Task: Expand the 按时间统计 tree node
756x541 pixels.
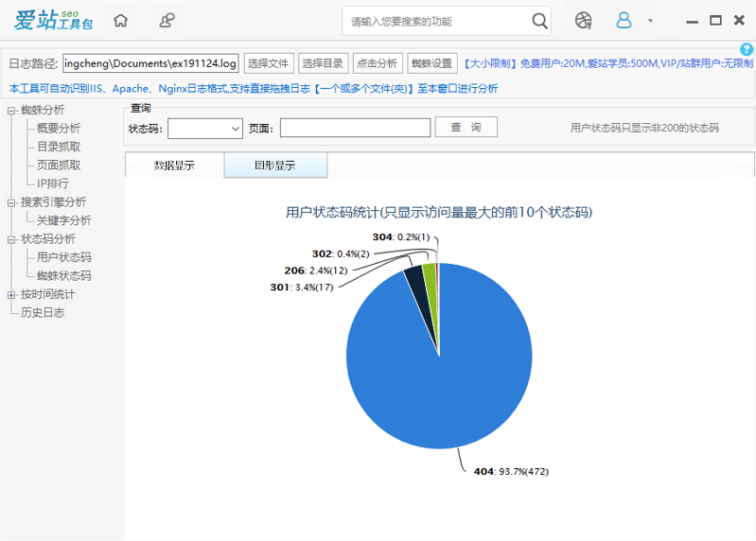Action: tap(11, 295)
